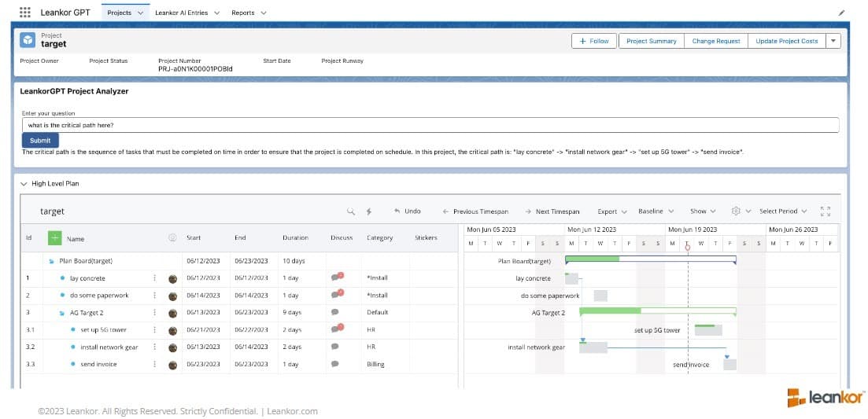Click the Duration column header
Screen dimensions: 868x419
[296, 237]
